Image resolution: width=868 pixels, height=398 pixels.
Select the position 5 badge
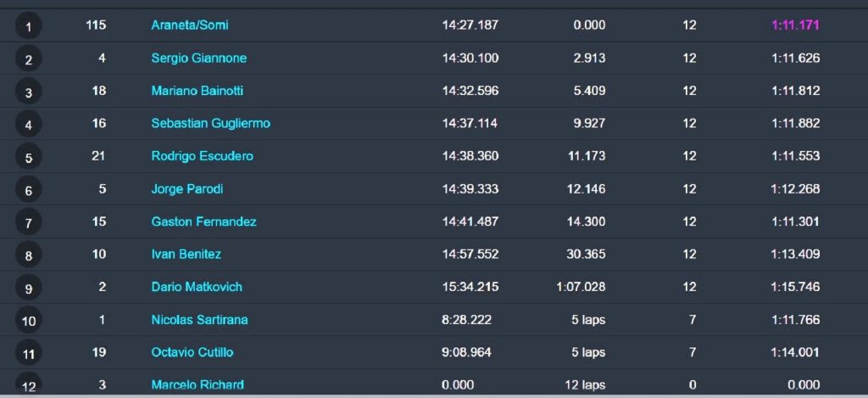coord(28,157)
